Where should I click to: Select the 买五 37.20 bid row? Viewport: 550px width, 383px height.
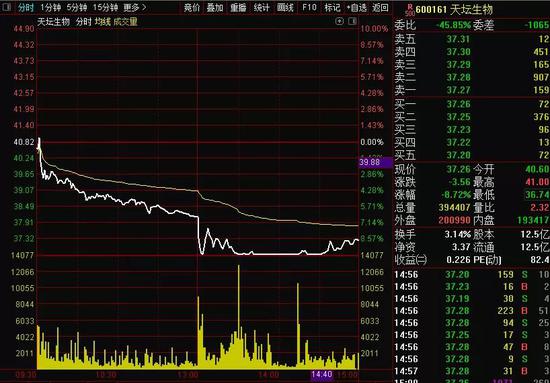tap(471, 155)
